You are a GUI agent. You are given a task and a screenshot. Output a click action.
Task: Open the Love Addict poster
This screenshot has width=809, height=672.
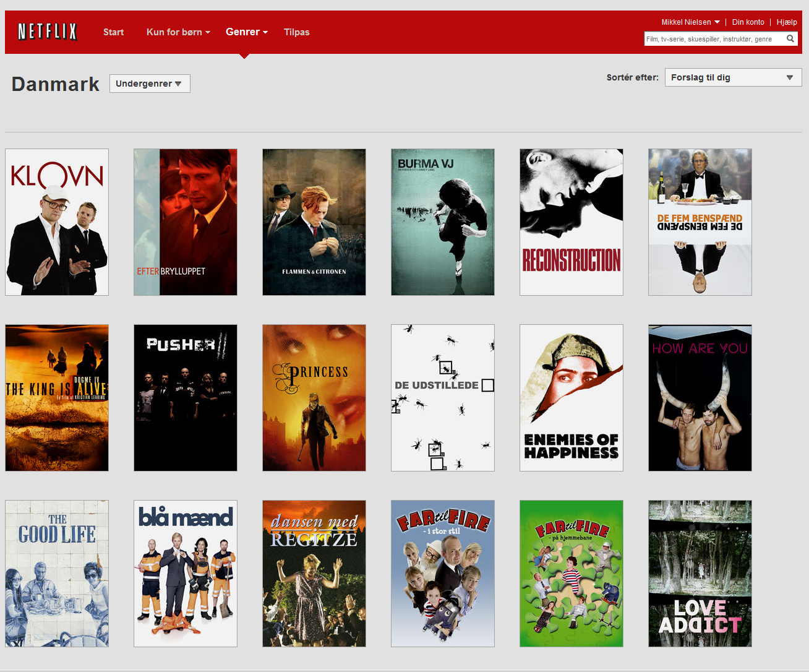(700, 574)
